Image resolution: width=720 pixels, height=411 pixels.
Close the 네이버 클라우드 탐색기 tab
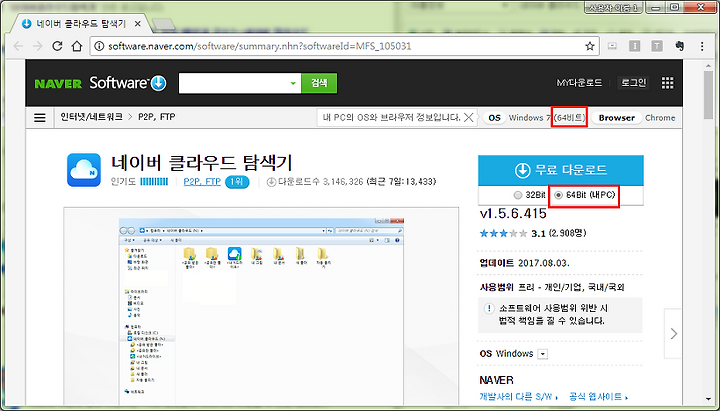tap(137, 23)
